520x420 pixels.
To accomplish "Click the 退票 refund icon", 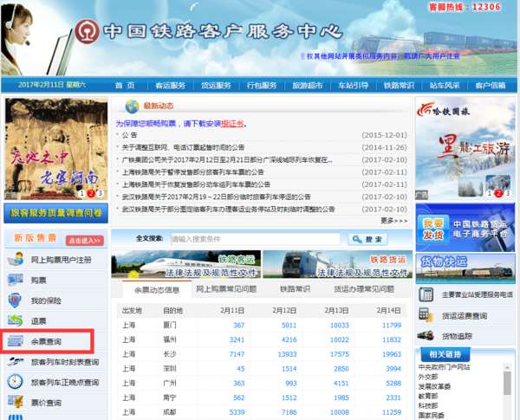I will point(16,320).
